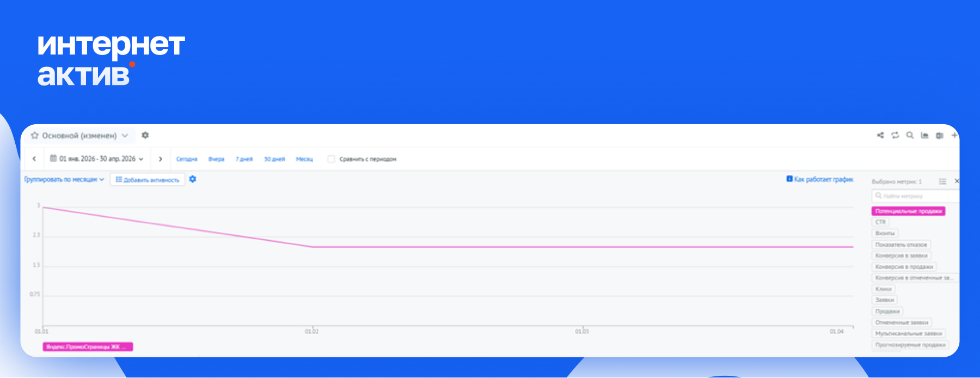Screen dimensions: 980x378
Task: Toggle the Конверсия в продажи metric
Action: [904, 267]
